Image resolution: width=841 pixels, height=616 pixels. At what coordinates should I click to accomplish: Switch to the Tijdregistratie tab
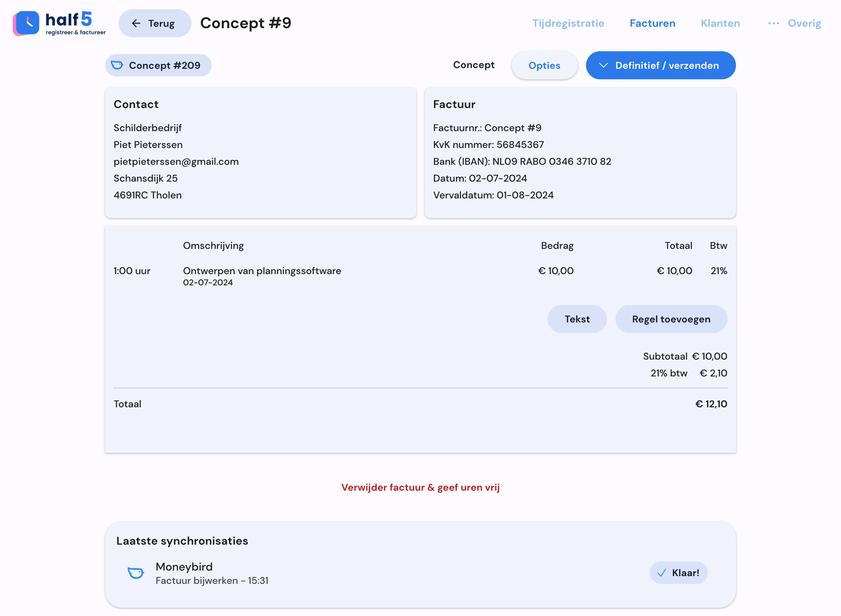[568, 24]
